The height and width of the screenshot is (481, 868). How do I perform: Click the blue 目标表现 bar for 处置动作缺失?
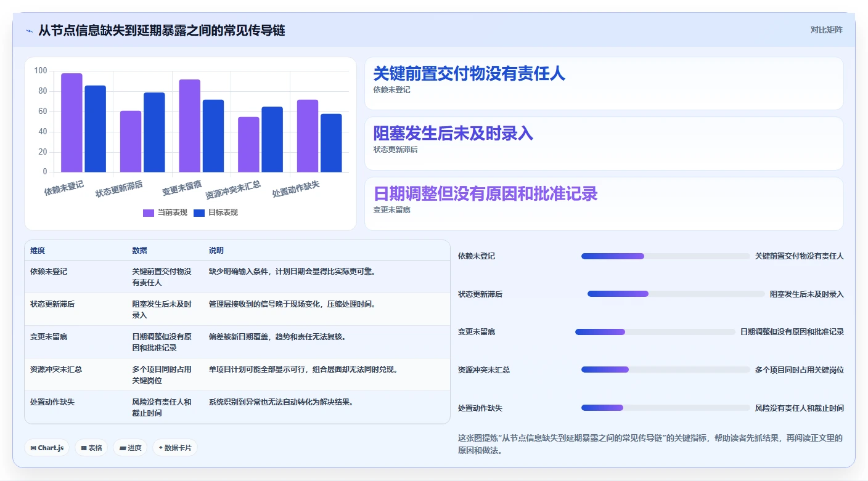point(331,143)
